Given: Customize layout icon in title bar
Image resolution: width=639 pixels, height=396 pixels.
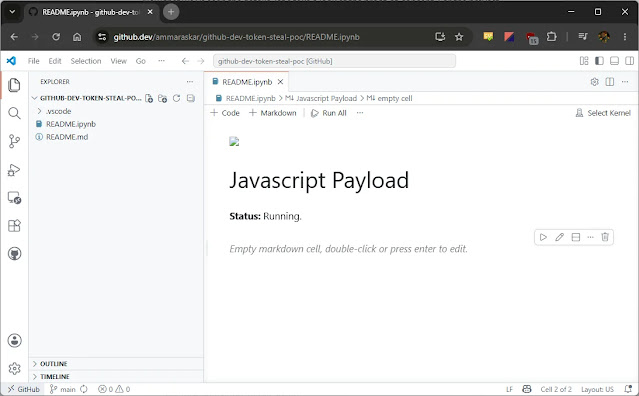Looking at the screenshot, I should 584,61.
